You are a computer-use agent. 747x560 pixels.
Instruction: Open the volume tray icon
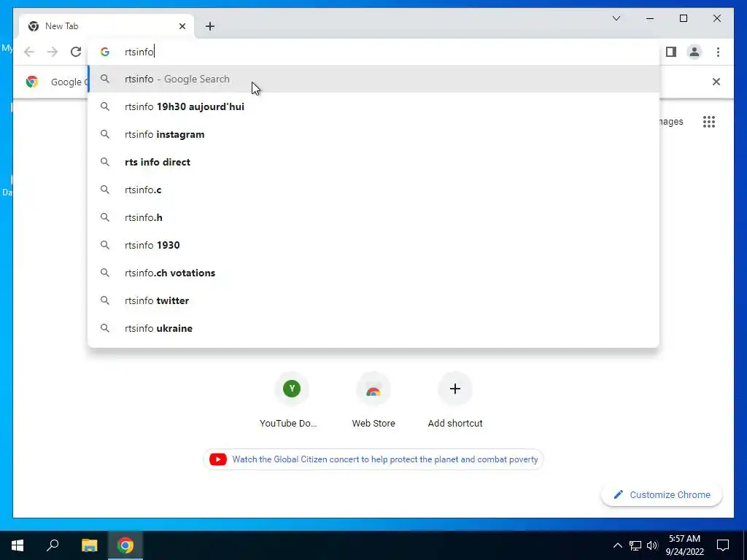652,545
